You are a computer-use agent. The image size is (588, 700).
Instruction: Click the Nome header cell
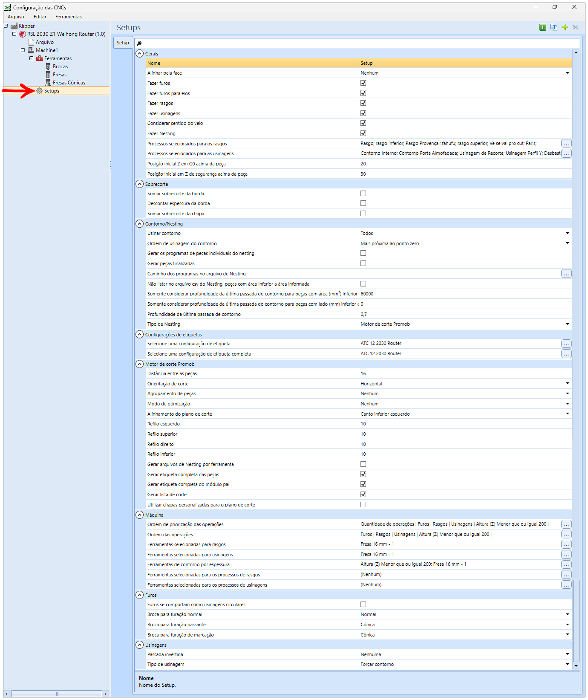pyautogui.click(x=252, y=63)
